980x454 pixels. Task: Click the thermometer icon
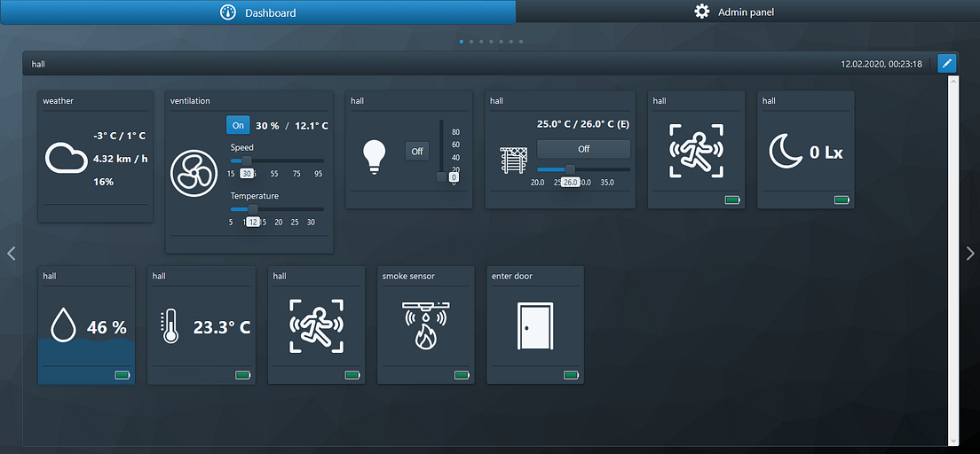(170, 327)
